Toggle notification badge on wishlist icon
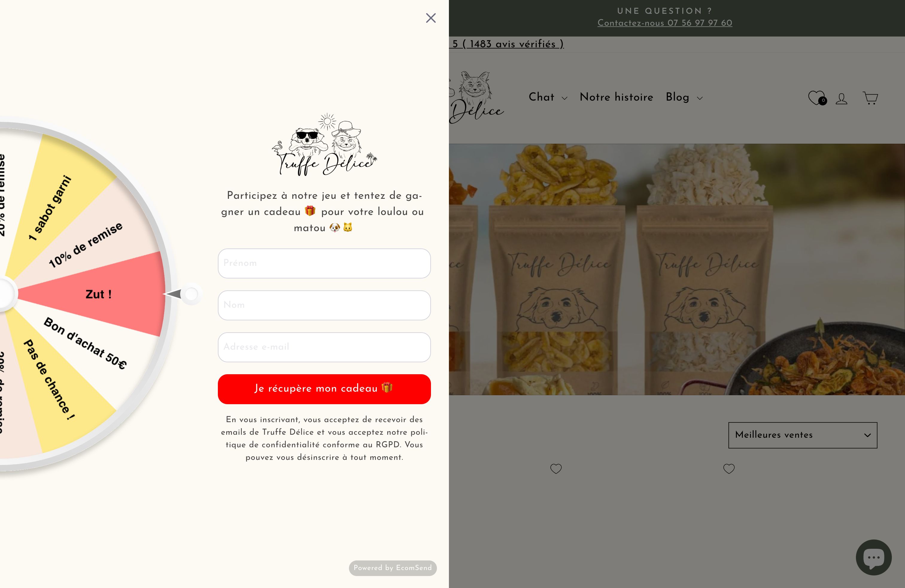The image size is (905, 588). click(x=822, y=100)
